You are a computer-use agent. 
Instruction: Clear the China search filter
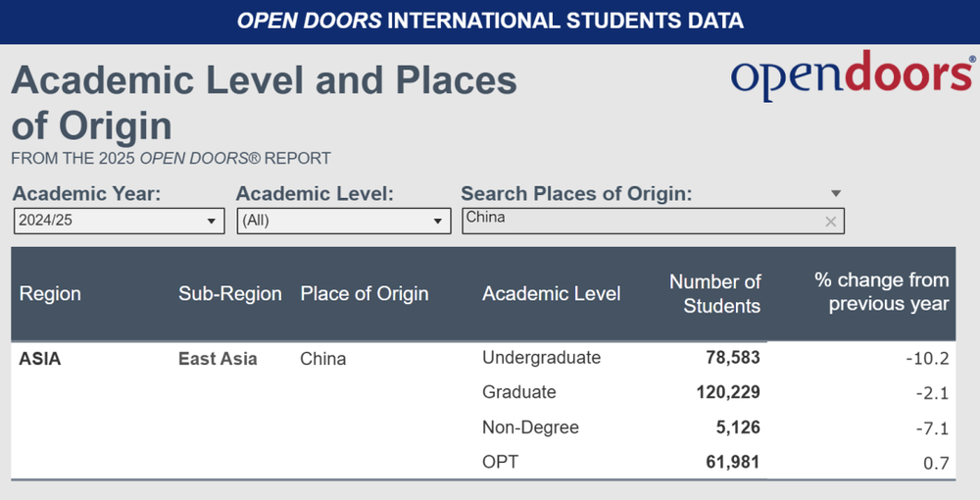click(831, 222)
